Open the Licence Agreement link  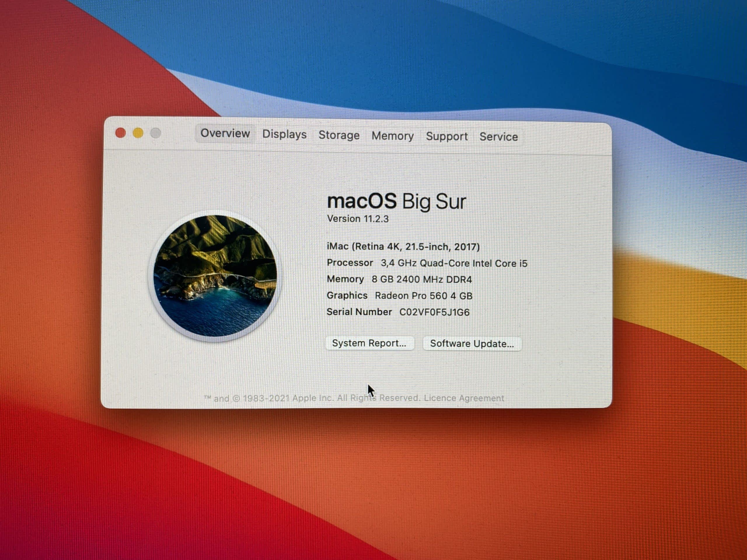(464, 398)
